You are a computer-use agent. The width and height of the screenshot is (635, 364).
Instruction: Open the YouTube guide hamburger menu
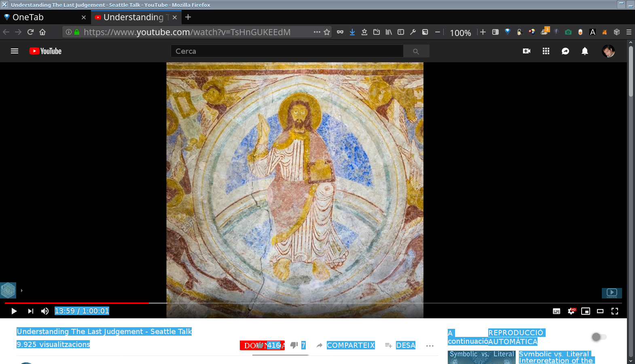click(15, 51)
